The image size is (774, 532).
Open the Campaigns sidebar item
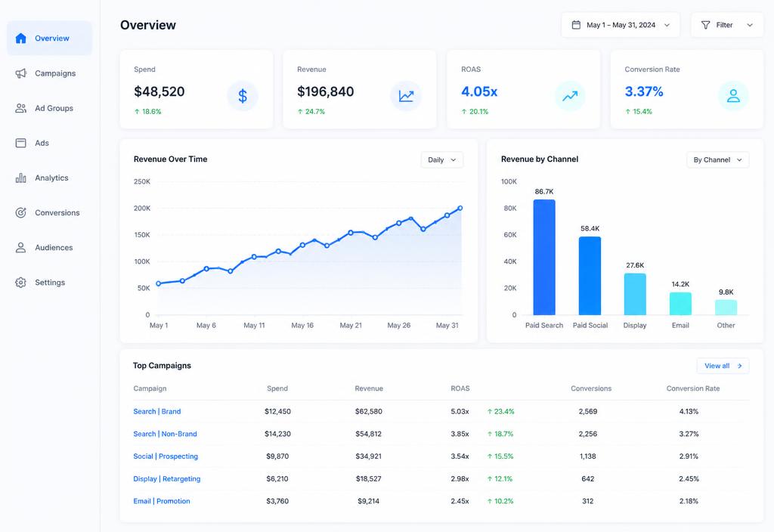point(49,73)
